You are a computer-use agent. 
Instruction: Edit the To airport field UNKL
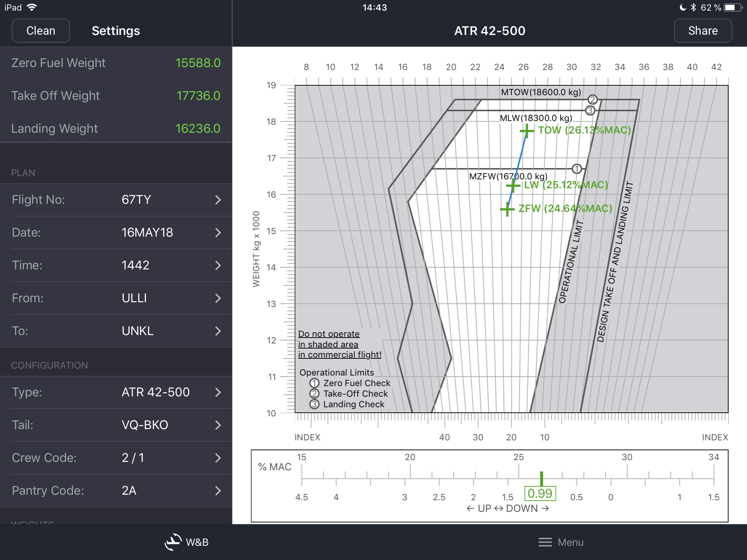coord(138,331)
